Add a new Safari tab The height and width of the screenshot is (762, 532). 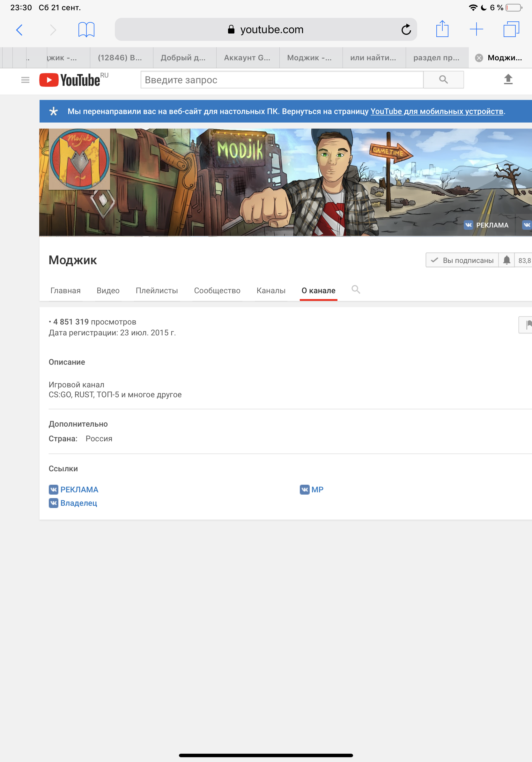click(476, 29)
